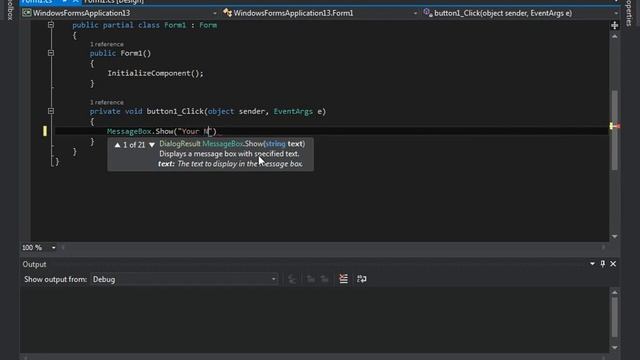Clear all output in Output panel

pos(343,279)
